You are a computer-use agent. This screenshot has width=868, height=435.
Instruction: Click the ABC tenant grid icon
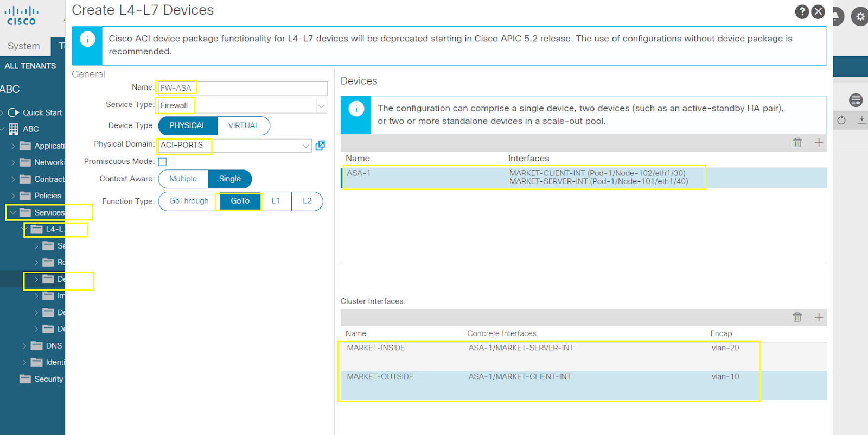click(x=14, y=129)
